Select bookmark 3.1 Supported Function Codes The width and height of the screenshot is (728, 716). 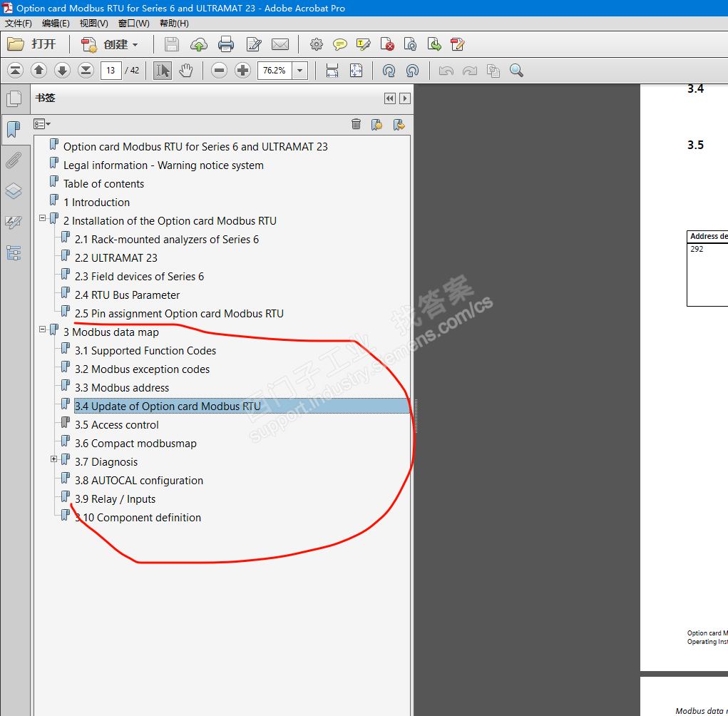[x=145, y=351]
